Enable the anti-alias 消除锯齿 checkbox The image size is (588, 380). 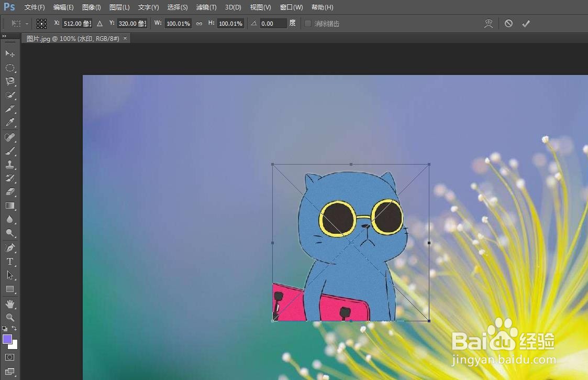click(307, 24)
